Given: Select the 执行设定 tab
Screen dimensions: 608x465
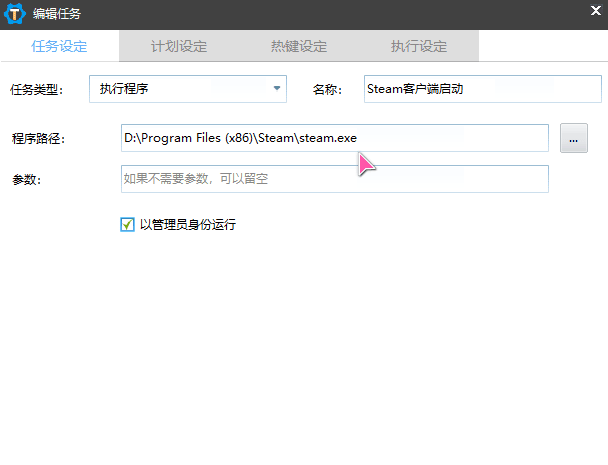Looking at the screenshot, I should coord(419,46).
